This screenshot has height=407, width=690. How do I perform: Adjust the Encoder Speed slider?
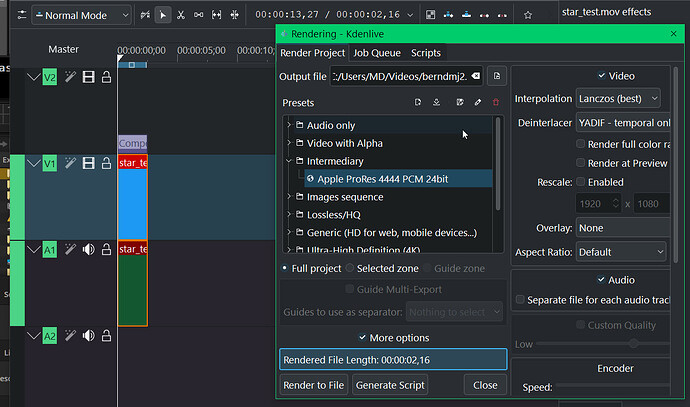tap(613, 386)
